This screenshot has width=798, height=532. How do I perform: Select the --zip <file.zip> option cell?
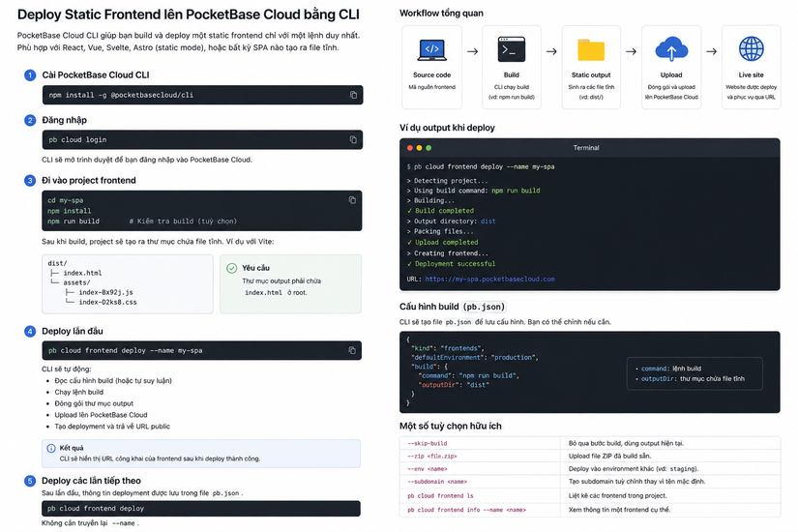coord(480,456)
